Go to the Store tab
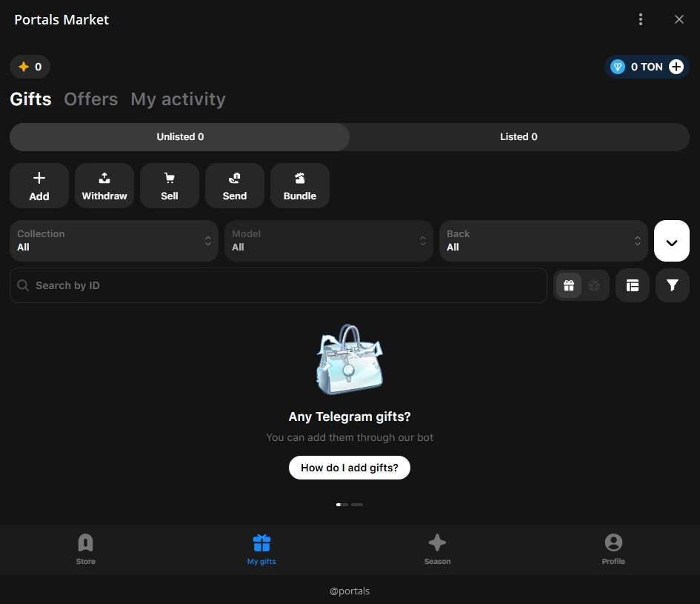Image resolution: width=700 pixels, height=604 pixels. click(x=86, y=549)
